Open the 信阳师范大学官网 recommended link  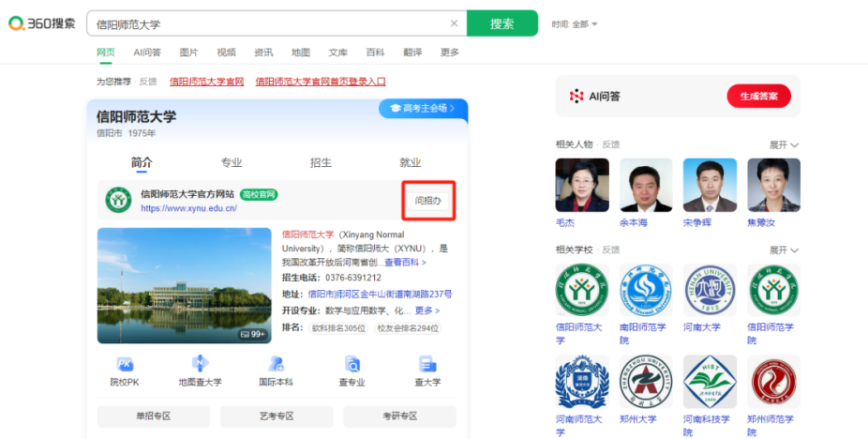(x=206, y=82)
